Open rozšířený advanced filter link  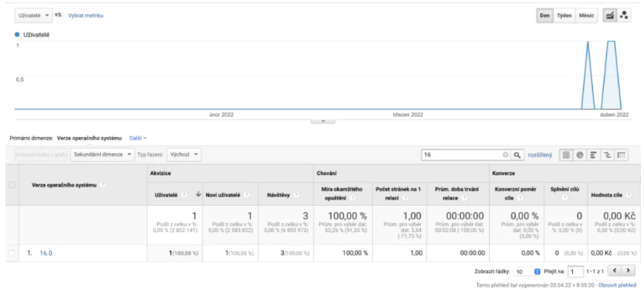click(x=539, y=155)
